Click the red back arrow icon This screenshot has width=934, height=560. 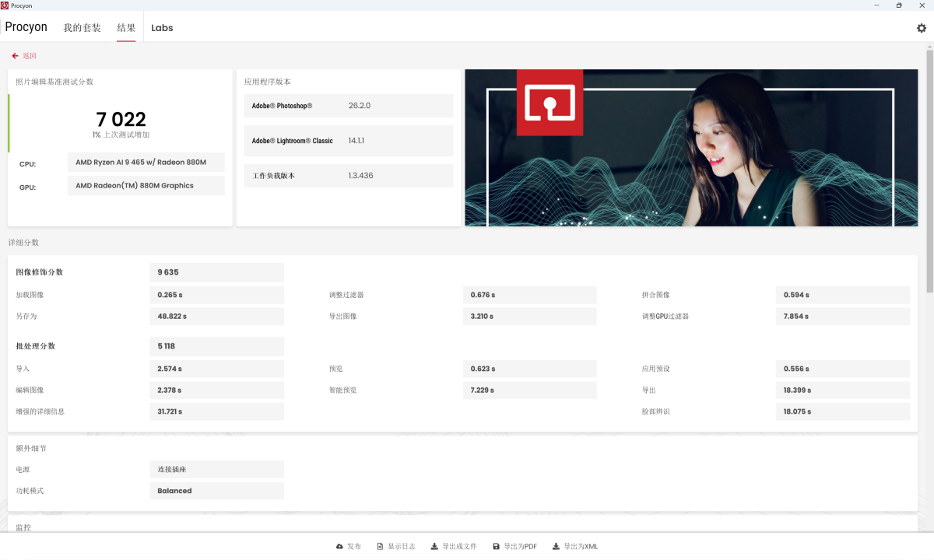15,56
